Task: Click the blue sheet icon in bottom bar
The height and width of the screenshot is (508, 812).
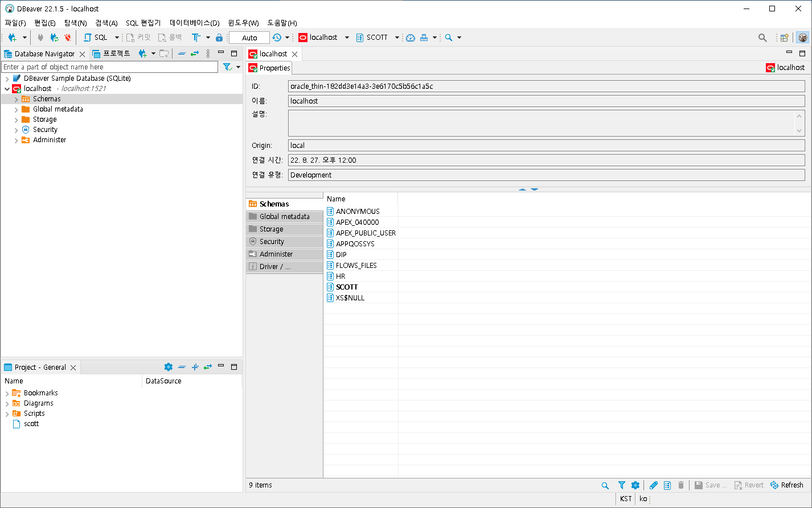Action: point(667,485)
